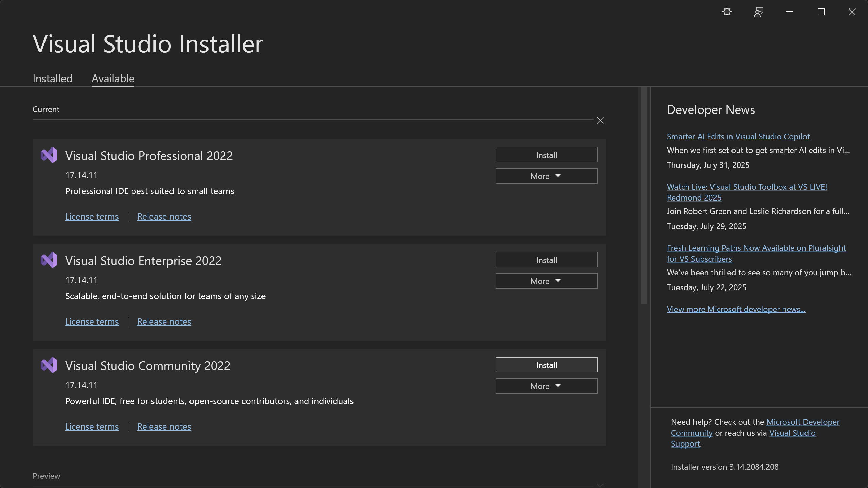868x488 pixels.
Task: Dismiss the Current section with its X icon
Action: (600, 120)
